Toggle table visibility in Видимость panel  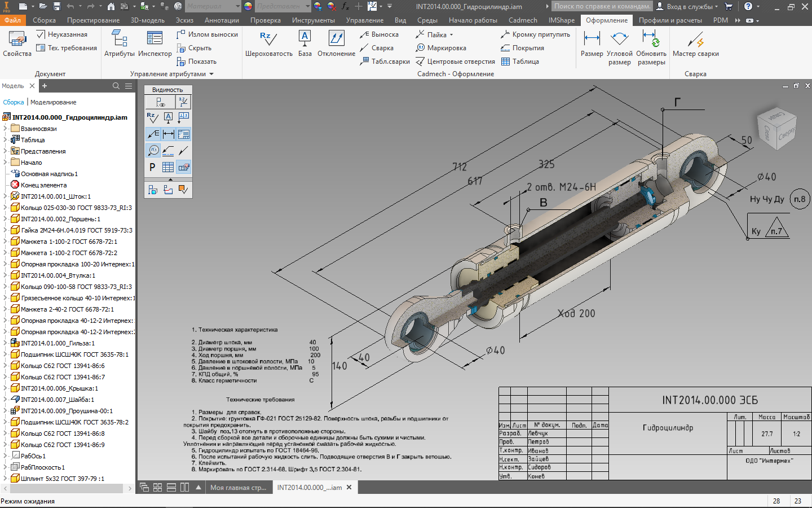click(168, 167)
